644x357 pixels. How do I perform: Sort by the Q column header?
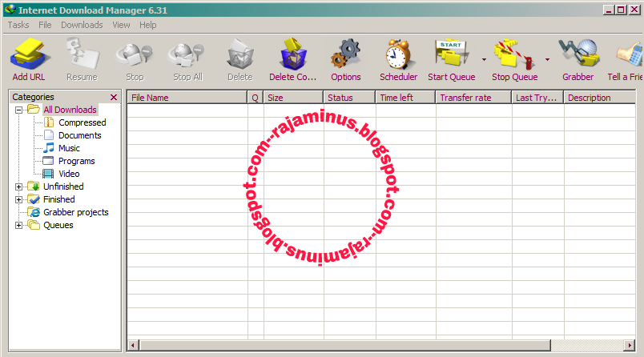[x=255, y=98]
